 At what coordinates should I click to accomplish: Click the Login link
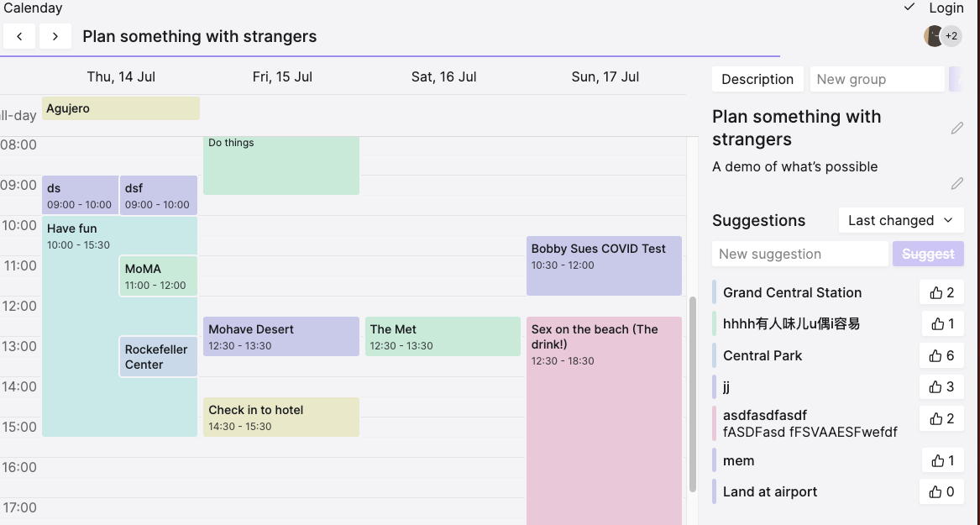pos(946,8)
